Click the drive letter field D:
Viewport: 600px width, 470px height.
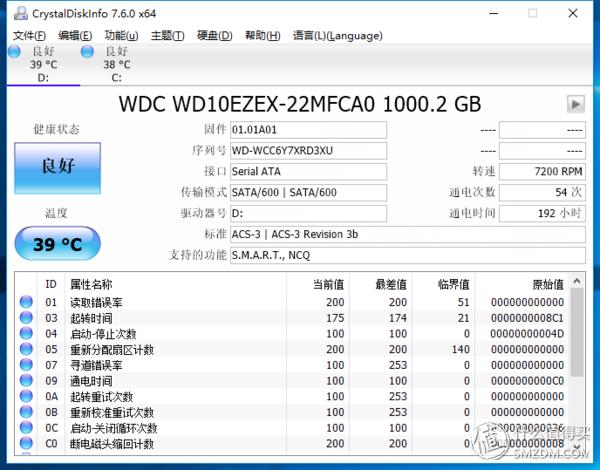(x=308, y=213)
